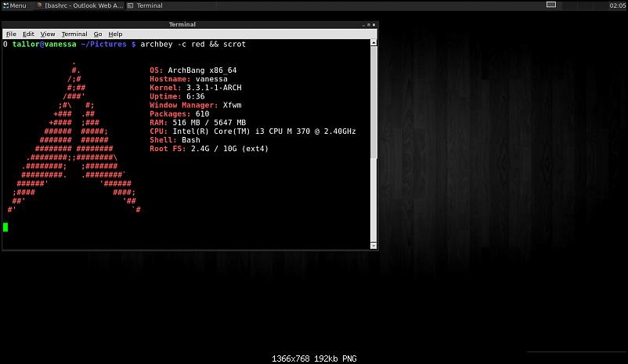Click the '1366x768 192kb PNG' caption text
The height and width of the screenshot is (364, 628).
[314, 359]
